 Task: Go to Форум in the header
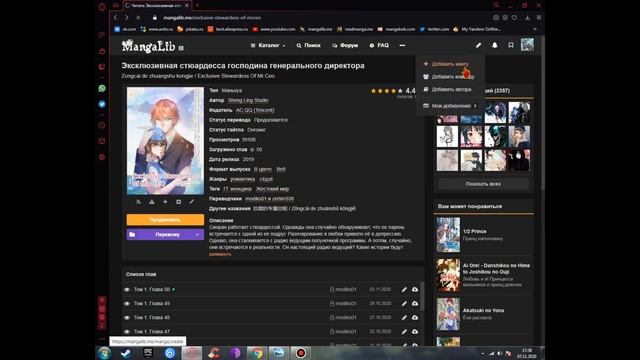(x=345, y=45)
